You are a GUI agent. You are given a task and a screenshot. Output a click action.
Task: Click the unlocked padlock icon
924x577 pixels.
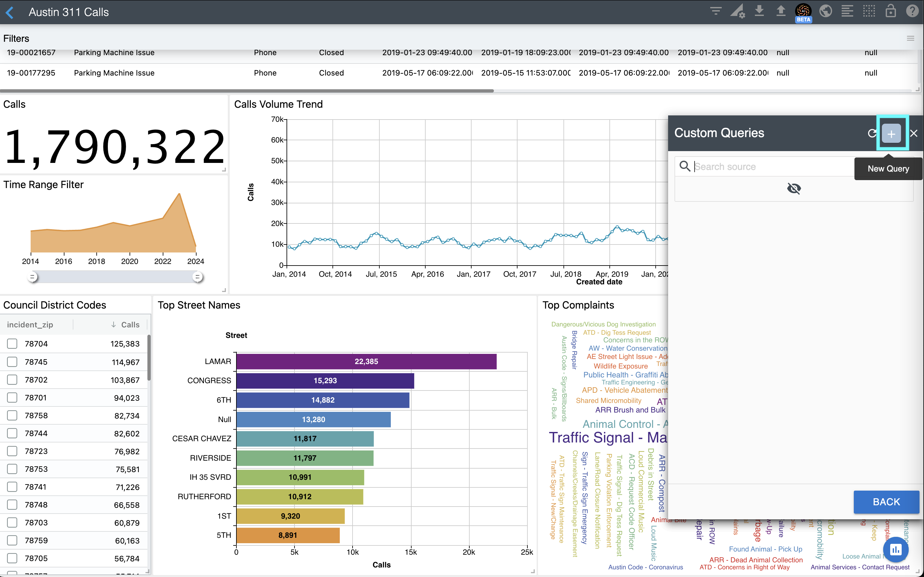891,11
